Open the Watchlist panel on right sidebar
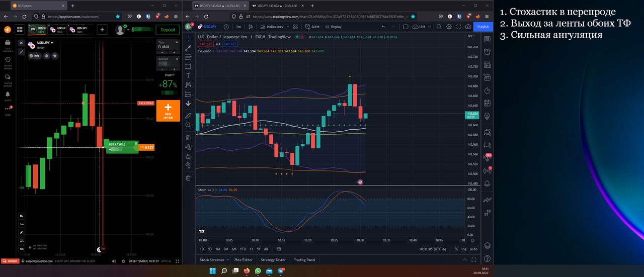This screenshot has width=644, height=277. click(x=487, y=39)
